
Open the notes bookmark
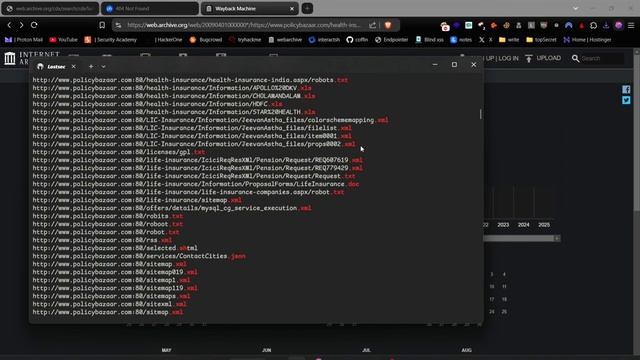pos(461,40)
